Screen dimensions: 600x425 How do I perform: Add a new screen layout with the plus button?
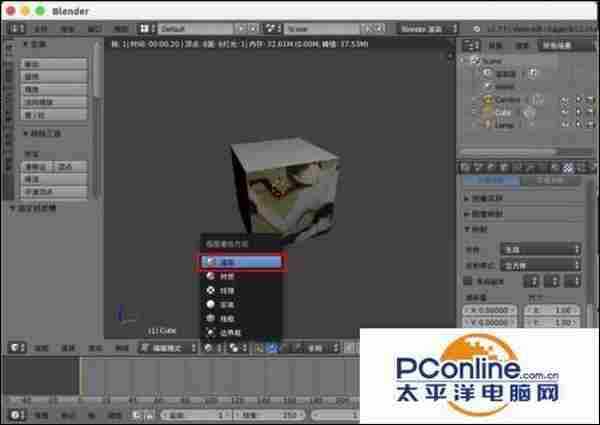(x=242, y=29)
